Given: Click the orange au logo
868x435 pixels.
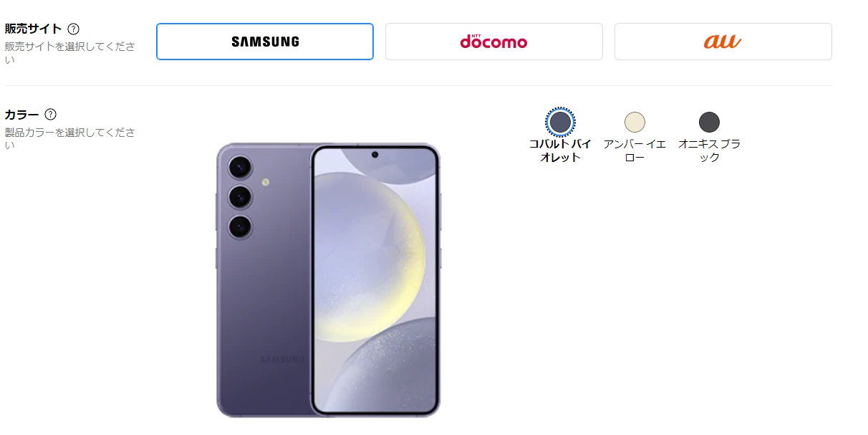Looking at the screenshot, I should tap(723, 42).
